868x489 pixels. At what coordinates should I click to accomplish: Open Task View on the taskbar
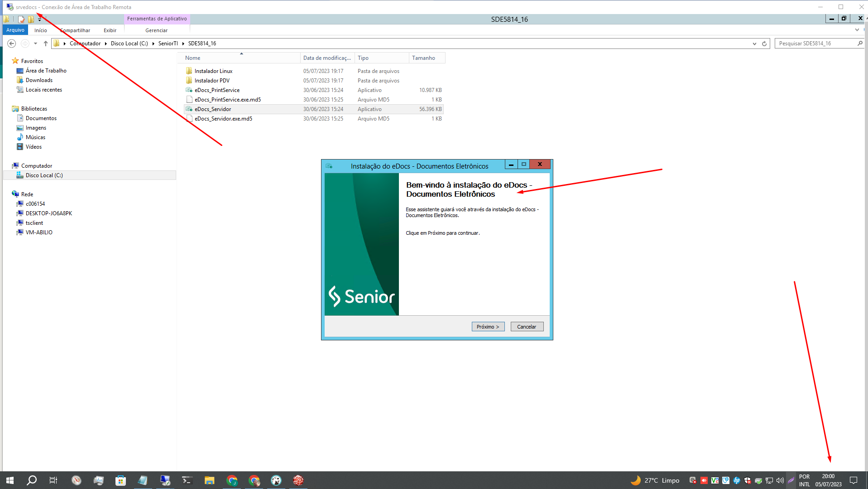coord(53,480)
